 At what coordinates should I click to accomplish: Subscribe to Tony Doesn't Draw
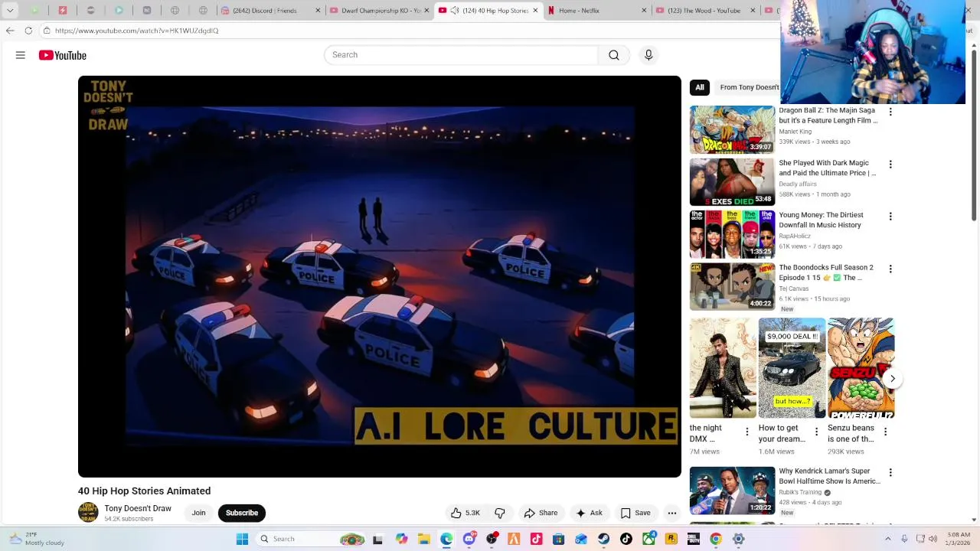point(242,513)
